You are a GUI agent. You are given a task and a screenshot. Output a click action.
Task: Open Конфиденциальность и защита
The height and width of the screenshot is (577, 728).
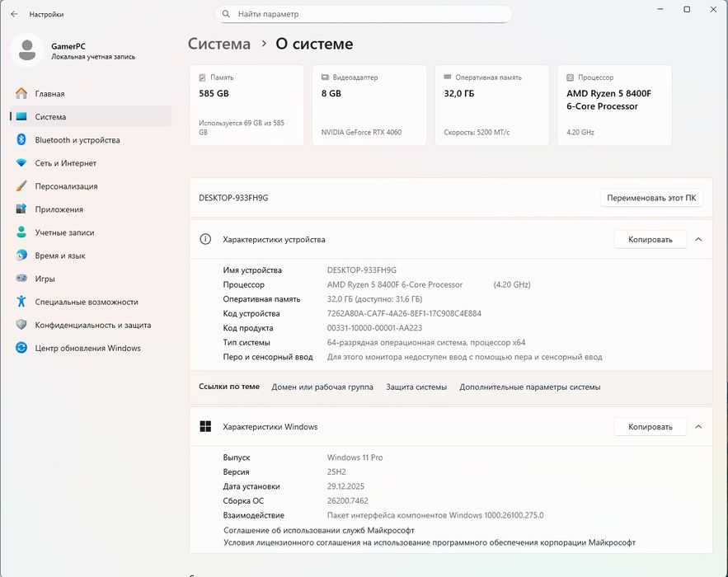click(x=91, y=326)
